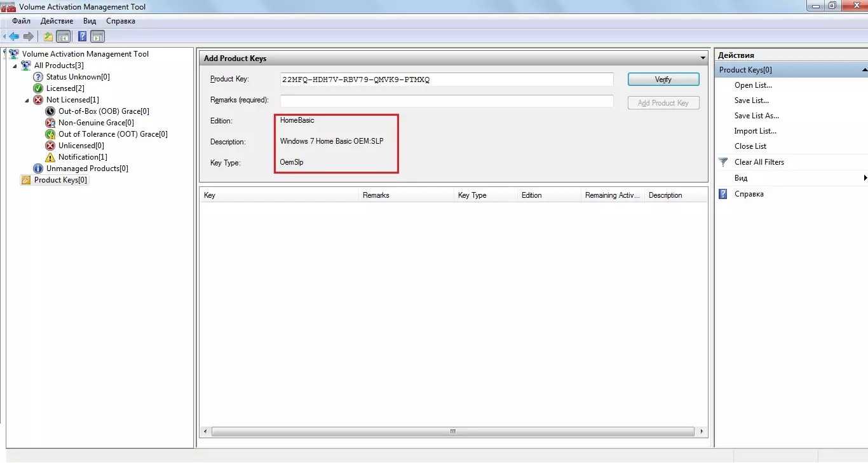Open help from the toolbar question-mark icon

click(x=83, y=36)
